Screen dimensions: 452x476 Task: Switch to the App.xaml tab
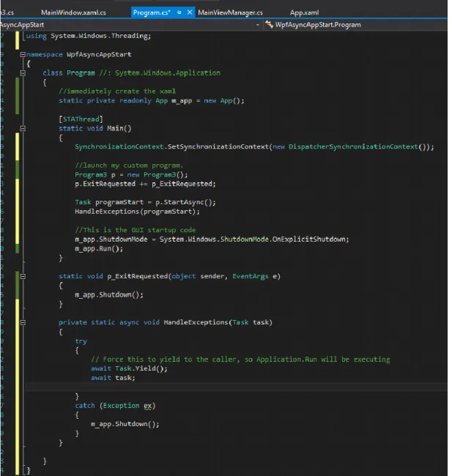point(304,12)
